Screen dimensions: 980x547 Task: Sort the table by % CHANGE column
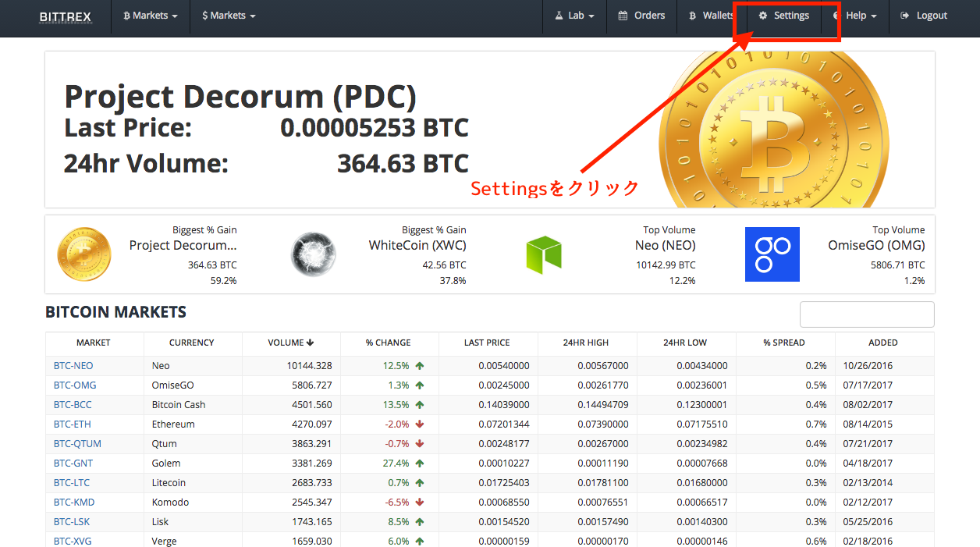click(x=389, y=343)
